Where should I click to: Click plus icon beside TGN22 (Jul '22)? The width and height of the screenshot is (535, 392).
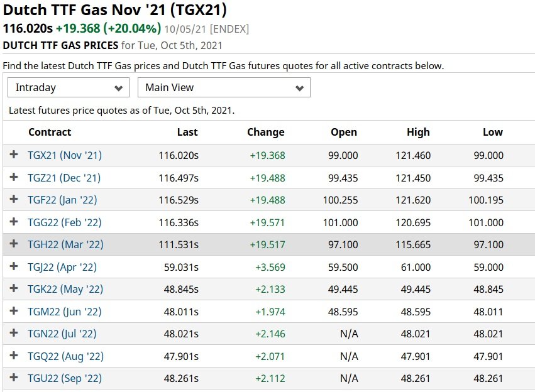pos(14,333)
